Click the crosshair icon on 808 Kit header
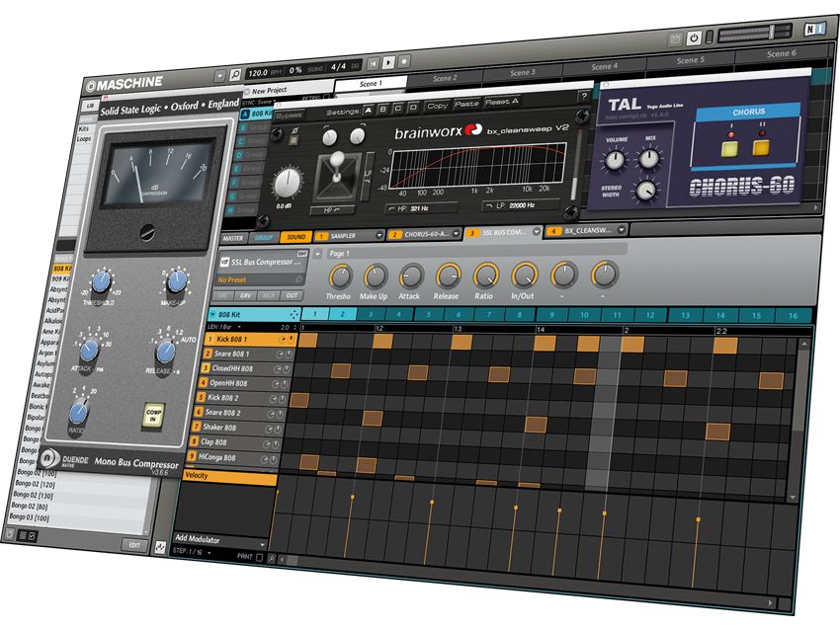This screenshot has height=630, width=840. 294,314
